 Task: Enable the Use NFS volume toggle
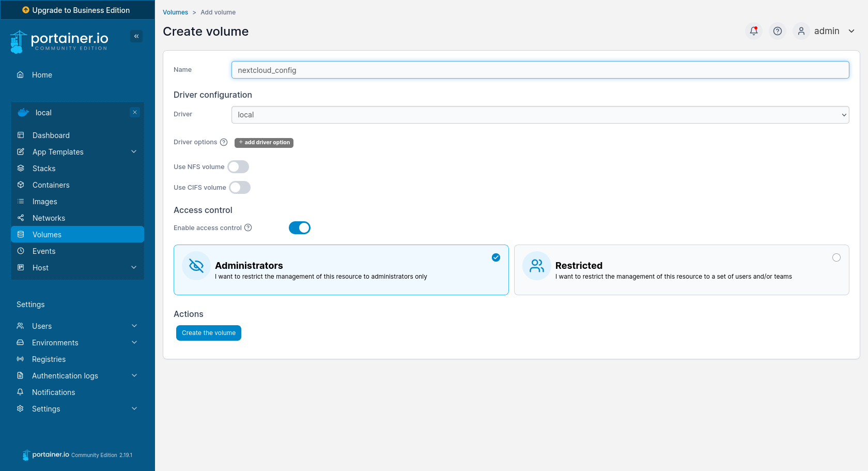(x=238, y=166)
